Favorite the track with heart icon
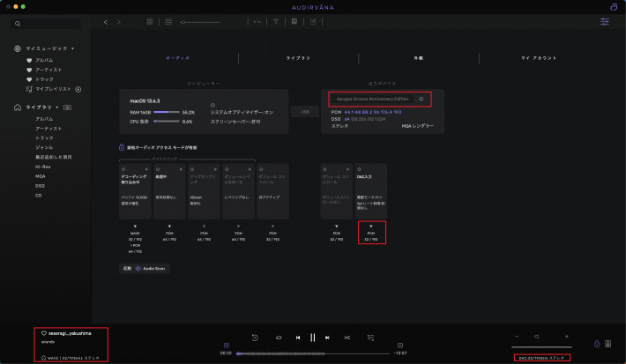 [x=44, y=333]
